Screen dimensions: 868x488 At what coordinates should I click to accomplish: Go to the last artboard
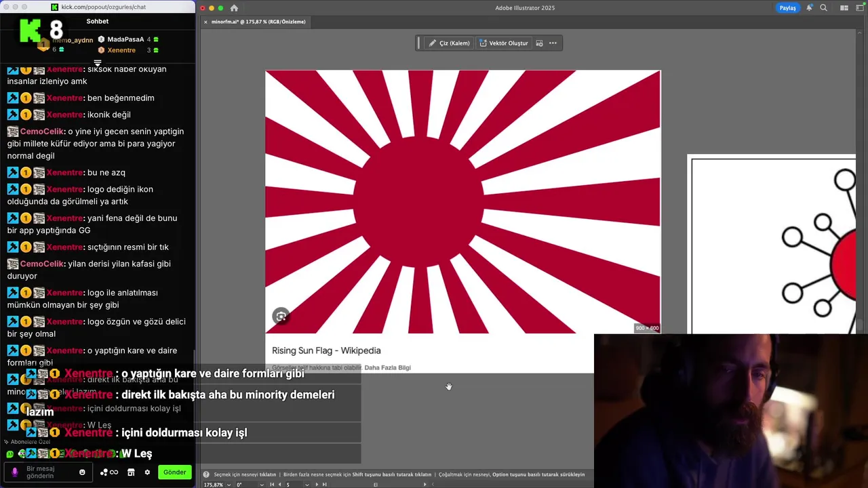324,485
